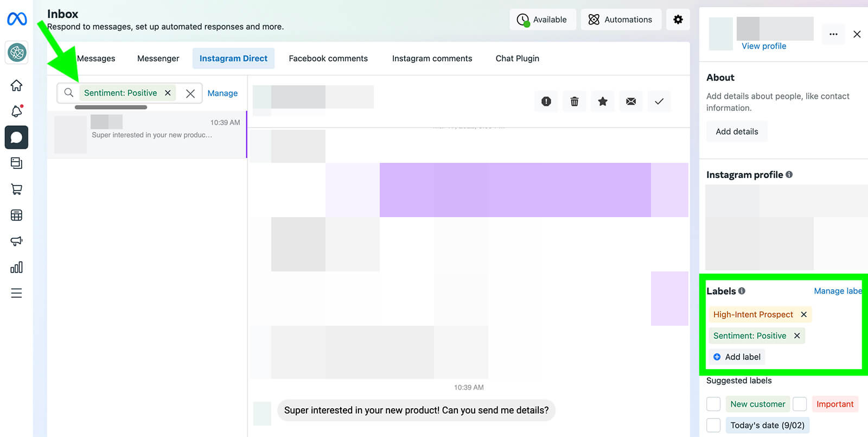Click the search magnifier icon
This screenshot has width=868, height=437.
(x=69, y=93)
